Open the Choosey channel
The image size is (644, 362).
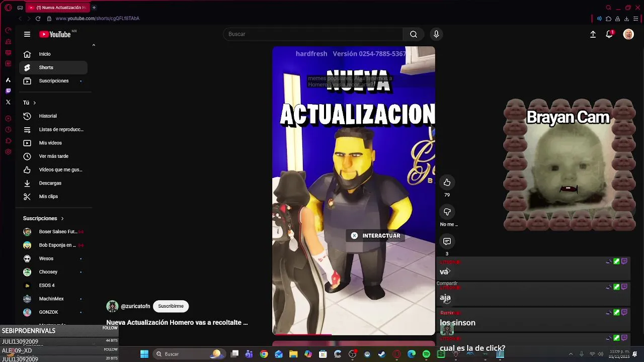point(53,272)
